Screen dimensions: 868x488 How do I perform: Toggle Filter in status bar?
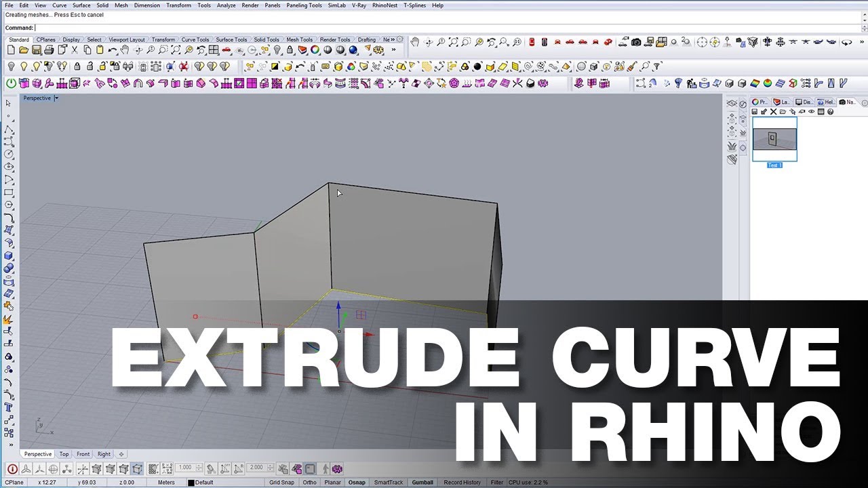pos(497,483)
